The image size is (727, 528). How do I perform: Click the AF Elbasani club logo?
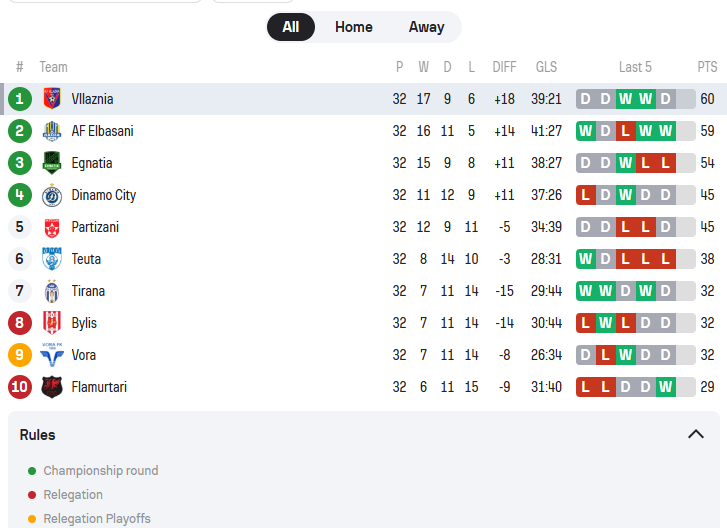pos(52,131)
